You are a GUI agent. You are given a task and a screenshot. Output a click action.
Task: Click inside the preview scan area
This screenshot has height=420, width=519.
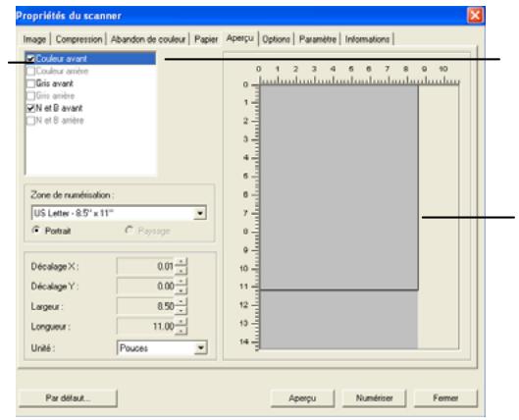tap(338, 187)
